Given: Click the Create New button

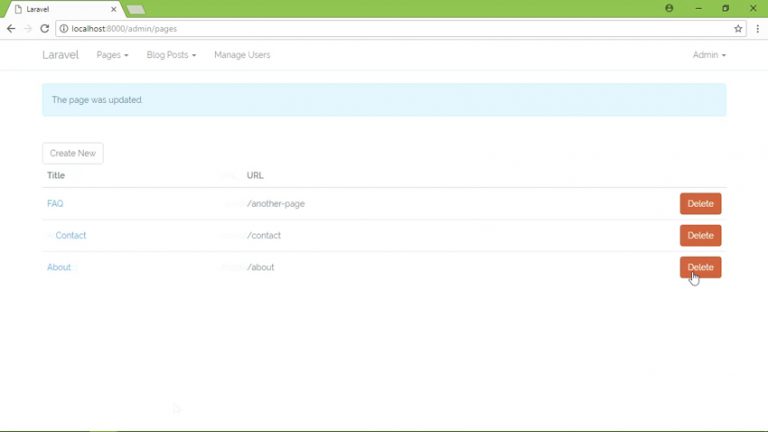Looking at the screenshot, I should tap(72, 153).
